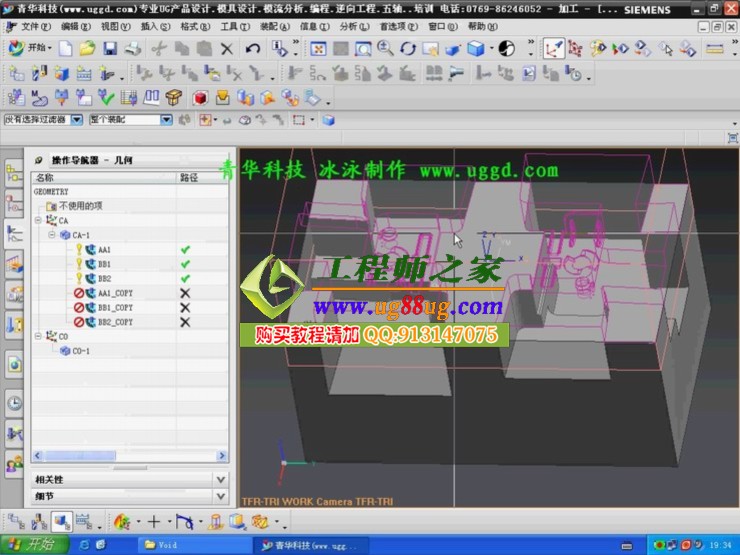Click the green checkmark Verify tool path icon

(106, 98)
